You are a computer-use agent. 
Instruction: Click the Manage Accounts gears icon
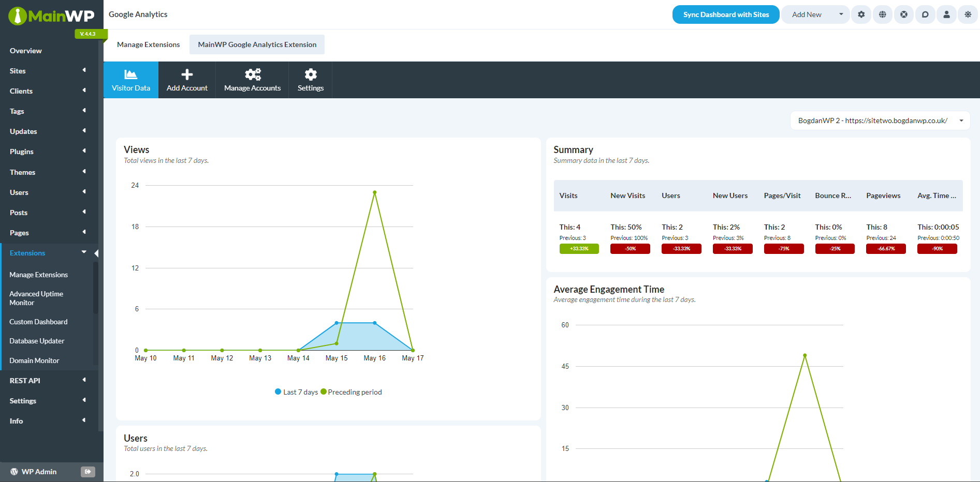coord(252,74)
